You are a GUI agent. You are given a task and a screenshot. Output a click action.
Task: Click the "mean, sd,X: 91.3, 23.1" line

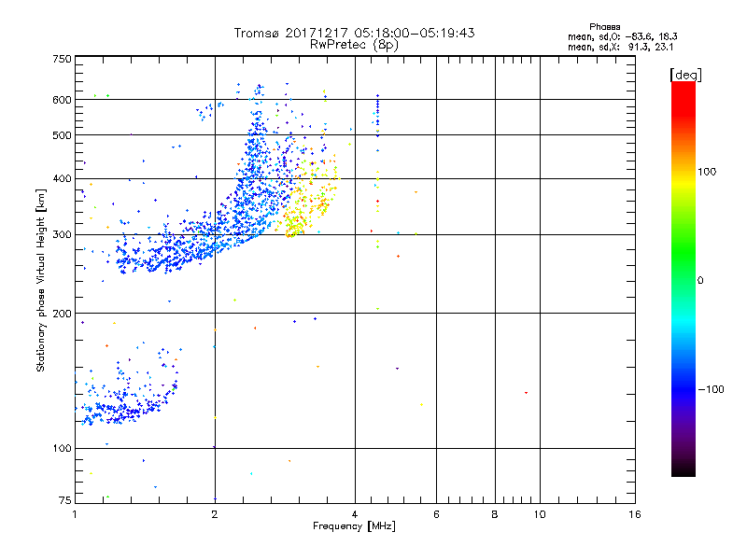point(620,47)
